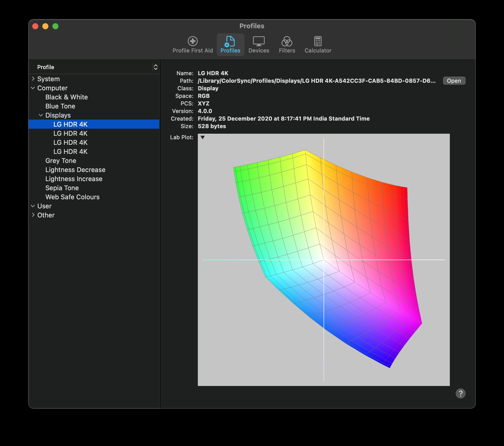
Task: Click the help question mark button
Action: pos(460,393)
